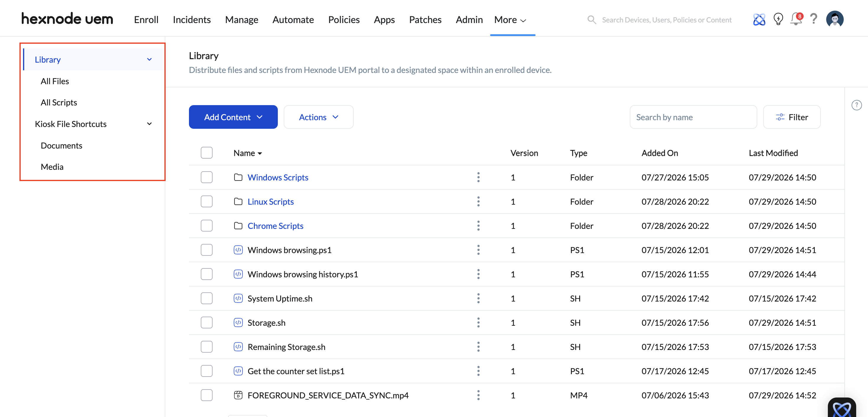Click the Last Modified column header
Screen dimensions: 868x417
(773, 153)
